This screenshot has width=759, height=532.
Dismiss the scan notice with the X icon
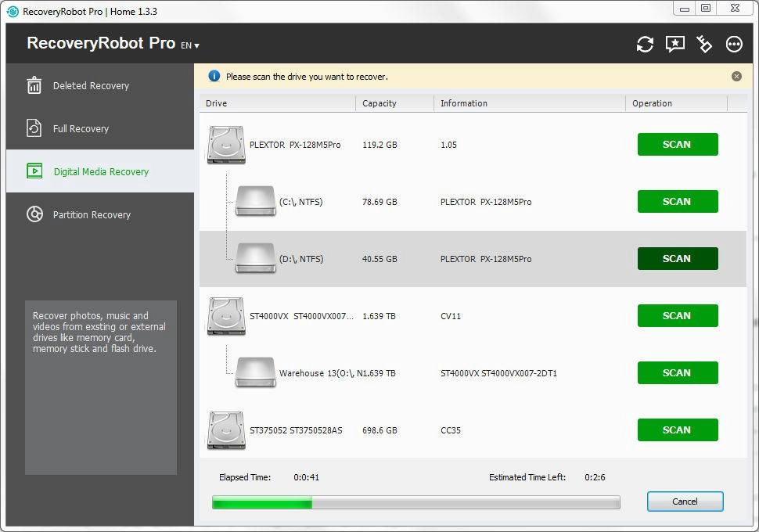coord(736,76)
